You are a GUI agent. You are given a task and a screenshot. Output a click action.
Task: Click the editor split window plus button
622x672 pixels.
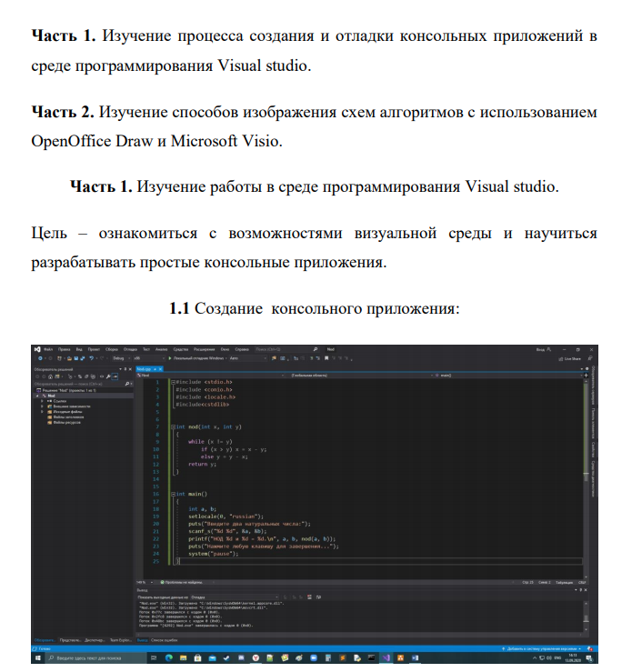click(x=586, y=376)
